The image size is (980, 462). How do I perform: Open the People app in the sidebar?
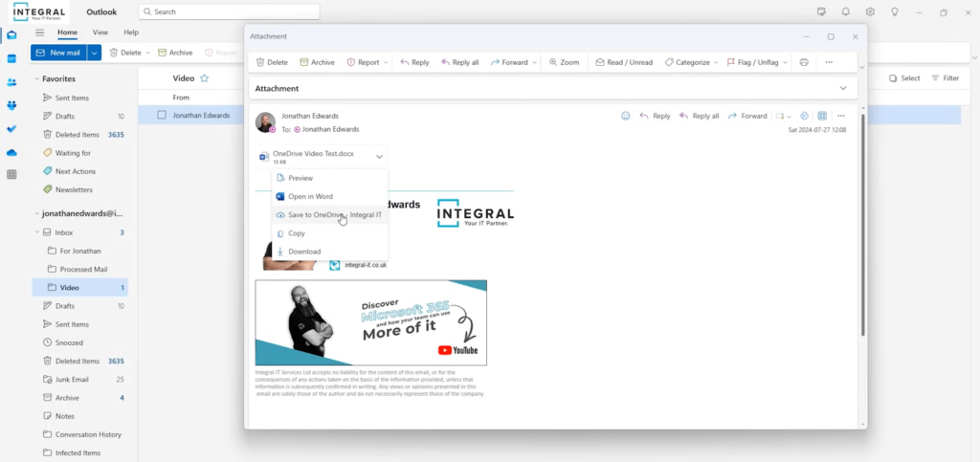11,82
